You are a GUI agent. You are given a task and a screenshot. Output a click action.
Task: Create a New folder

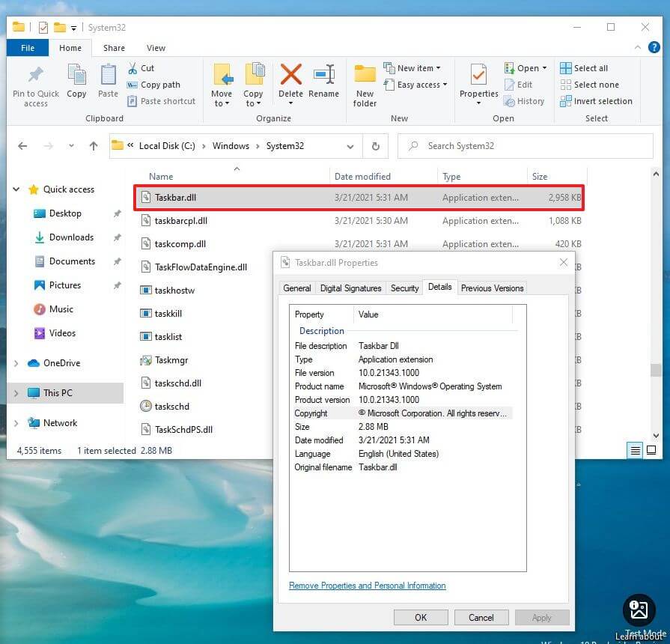pos(365,85)
